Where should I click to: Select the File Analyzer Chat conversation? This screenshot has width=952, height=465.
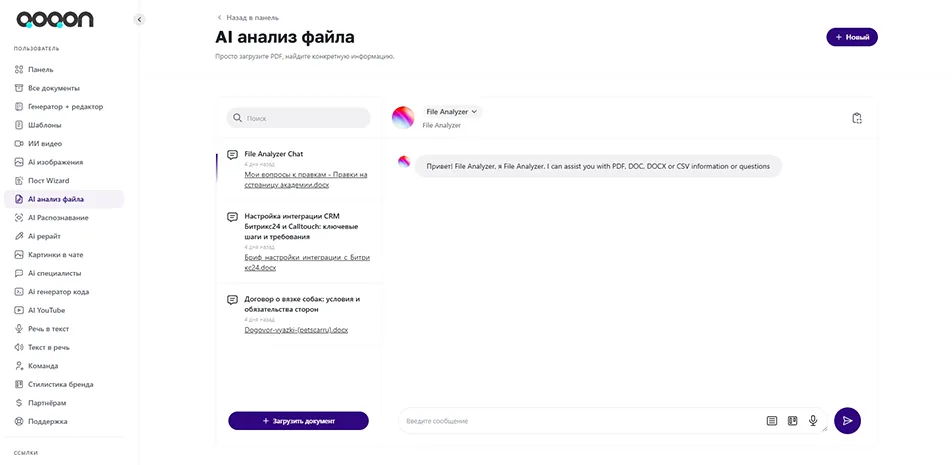click(x=274, y=154)
